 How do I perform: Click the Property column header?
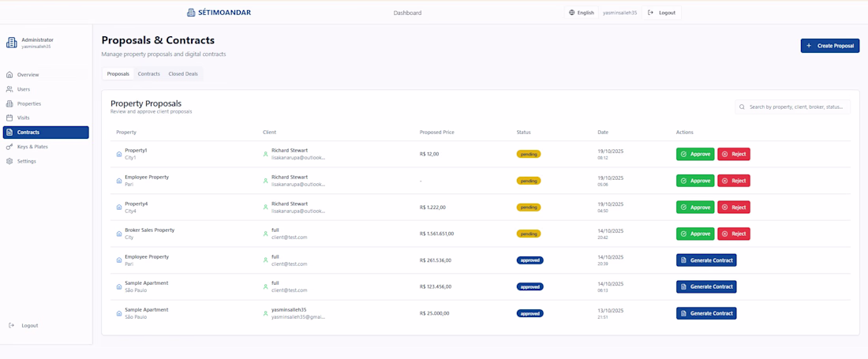(126, 133)
